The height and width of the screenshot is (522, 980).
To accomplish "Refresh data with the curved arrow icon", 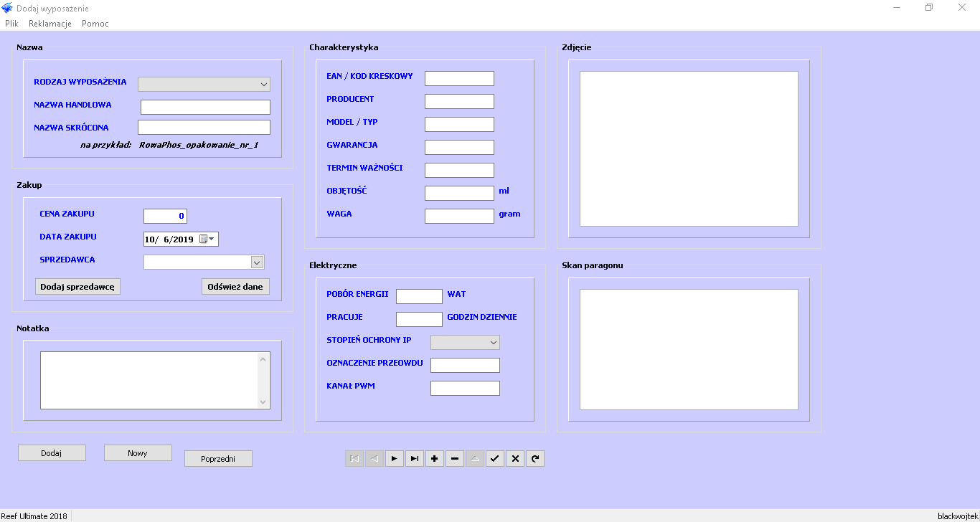I will point(535,458).
